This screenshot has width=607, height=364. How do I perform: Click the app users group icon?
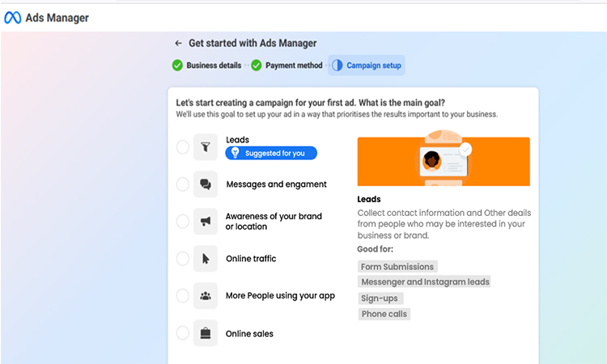[206, 296]
